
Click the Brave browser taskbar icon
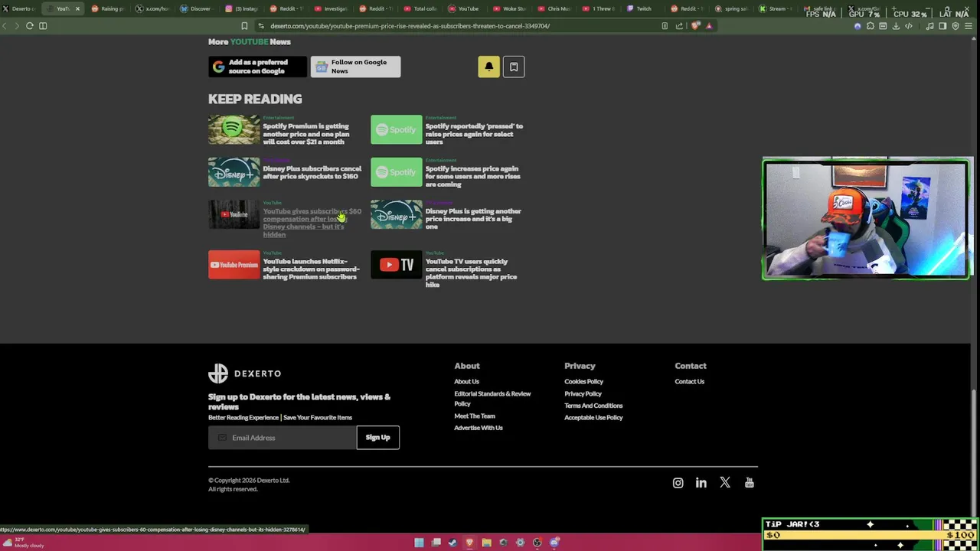[469, 543]
